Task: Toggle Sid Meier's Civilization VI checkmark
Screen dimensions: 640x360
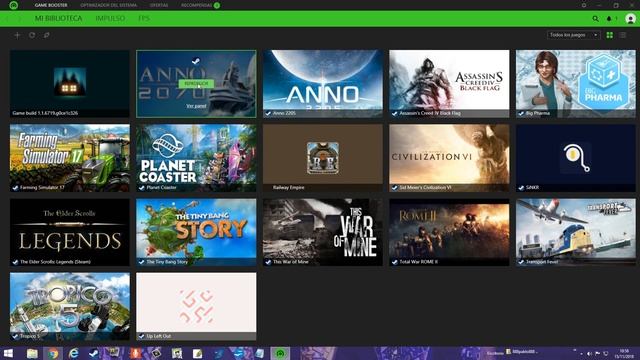Action: point(395,188)
